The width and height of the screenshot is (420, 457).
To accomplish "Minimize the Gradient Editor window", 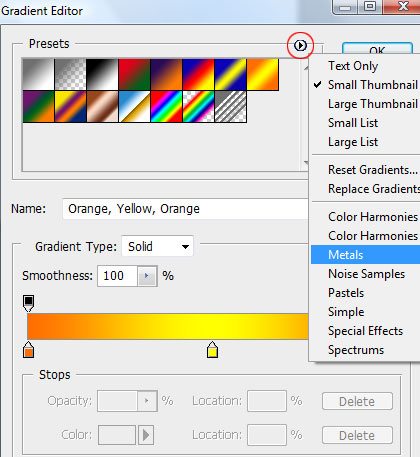I will [346, 6].
